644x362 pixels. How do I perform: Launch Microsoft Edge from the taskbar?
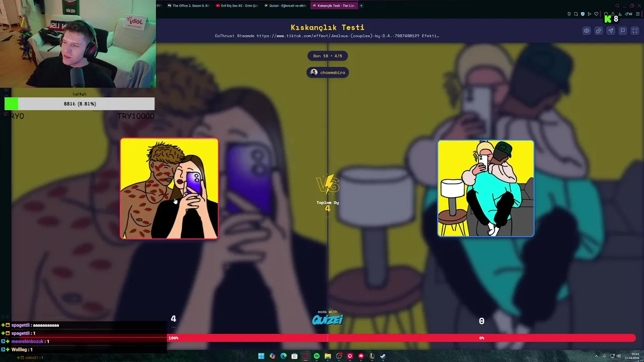point(283,356)
